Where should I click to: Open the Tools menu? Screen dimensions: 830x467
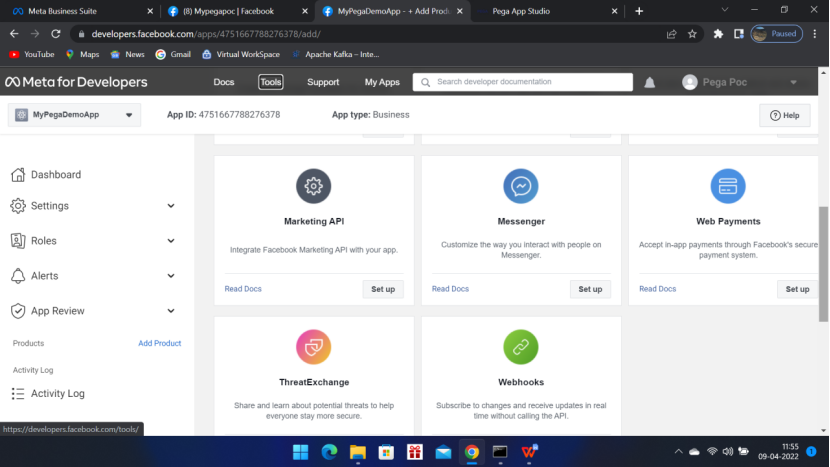point(270,82)
